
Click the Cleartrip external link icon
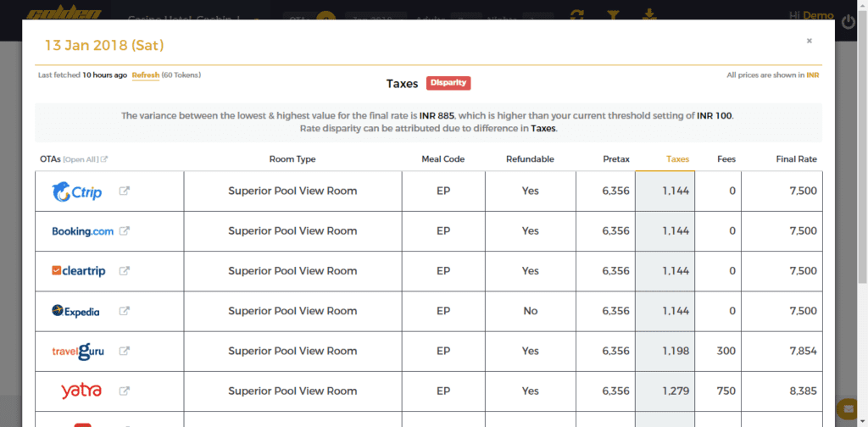[125, 271]
